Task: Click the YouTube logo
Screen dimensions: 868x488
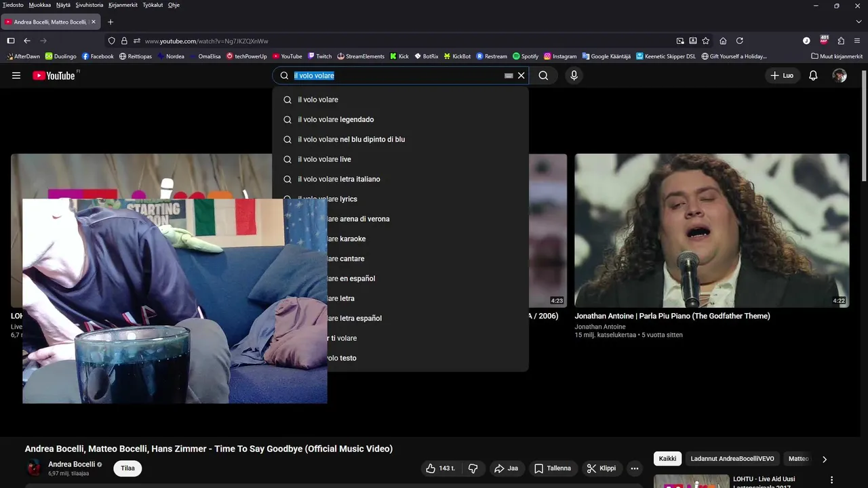Action: tap(54, 75)
